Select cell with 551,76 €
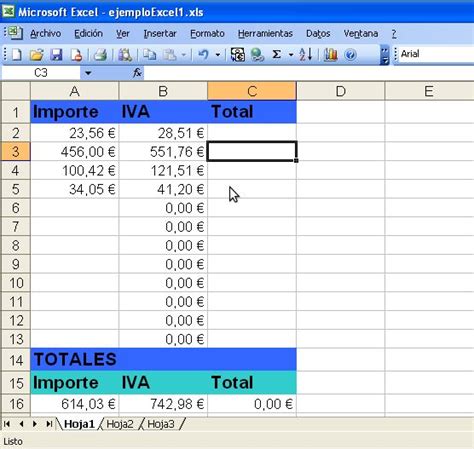 (x=163, y=152)
